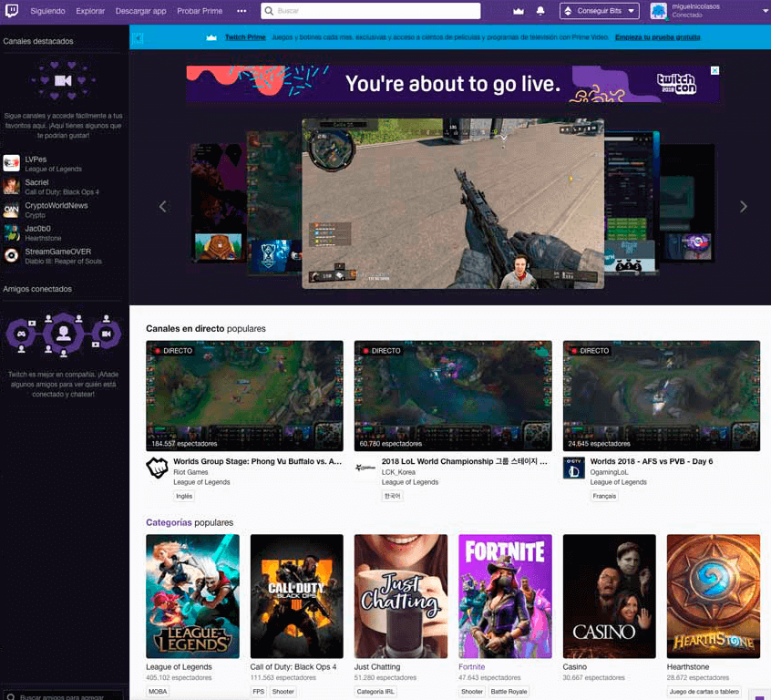This screenshot has width=771, height=700.
Task: Click Worlds 2018 - AFS vs PVB title
Action: click(x=651, y=461)
